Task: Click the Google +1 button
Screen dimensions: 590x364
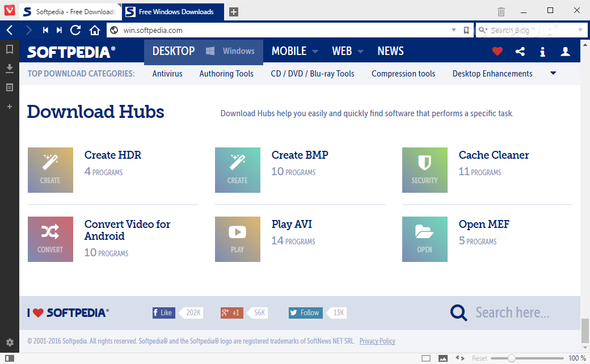Action: click(232, 313)
